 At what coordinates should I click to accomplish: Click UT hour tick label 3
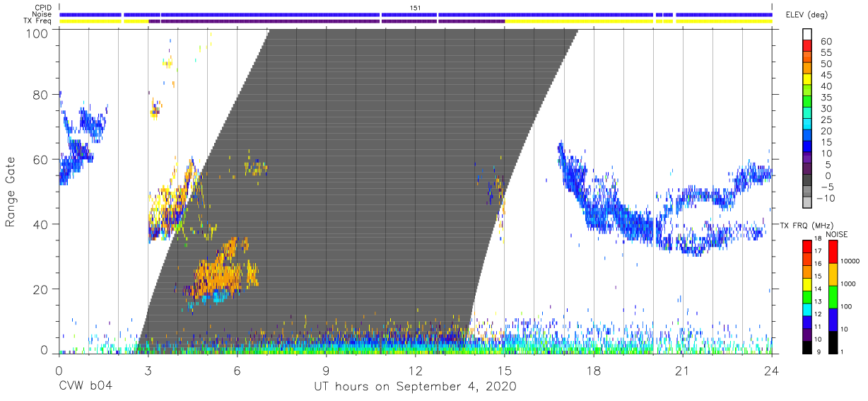coord(148,371)
